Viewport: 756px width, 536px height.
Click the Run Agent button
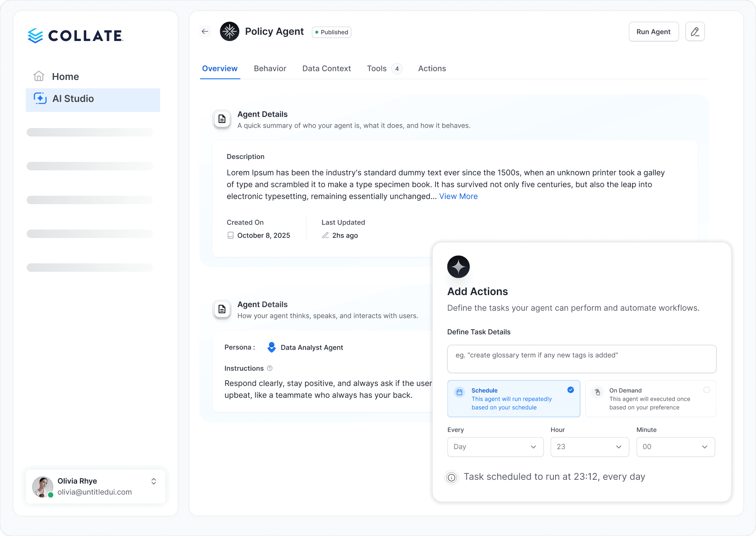pyautogui.click(x=653, y=32)
